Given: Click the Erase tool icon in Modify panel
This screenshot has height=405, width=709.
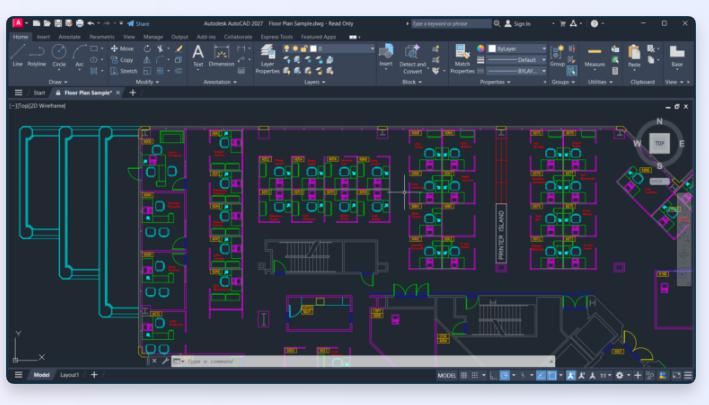Looking at the screenshot, I should pyautogui.click(x=179, y=48).
